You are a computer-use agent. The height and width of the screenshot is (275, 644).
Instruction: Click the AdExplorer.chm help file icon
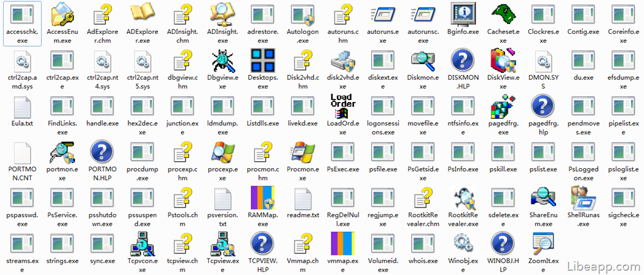pos(103,14)
